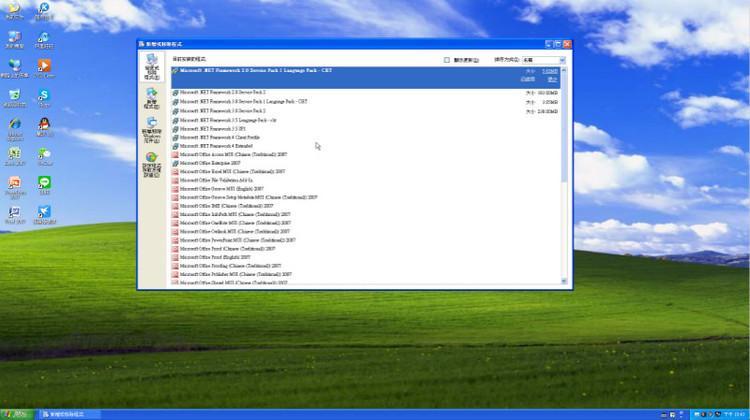Select the Recycle Bin desktop icon
Viewport: 750px width, 420px height.
point(15,98)
